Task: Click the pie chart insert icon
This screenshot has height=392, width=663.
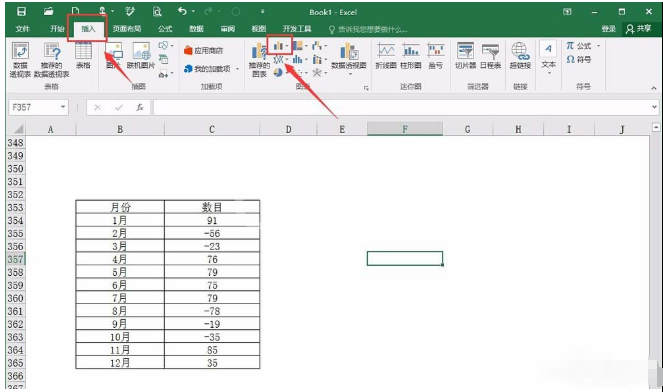Action: click(x=278, y=73)
